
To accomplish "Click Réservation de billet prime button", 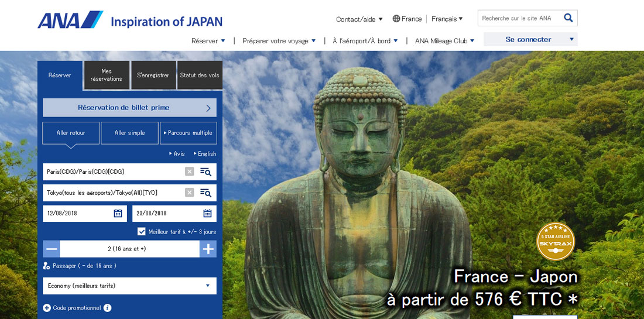I will pyautogui.click(x=129, y=108).
